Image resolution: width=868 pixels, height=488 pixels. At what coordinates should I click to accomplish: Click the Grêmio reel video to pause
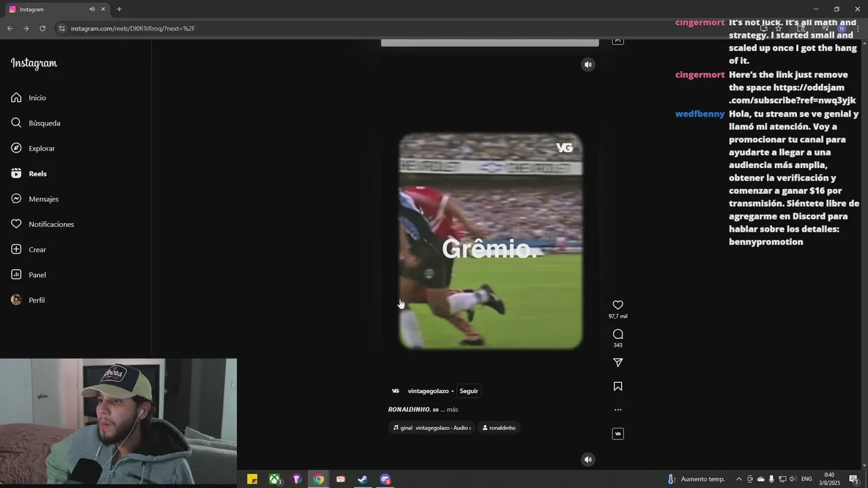(x=490, y=241)
